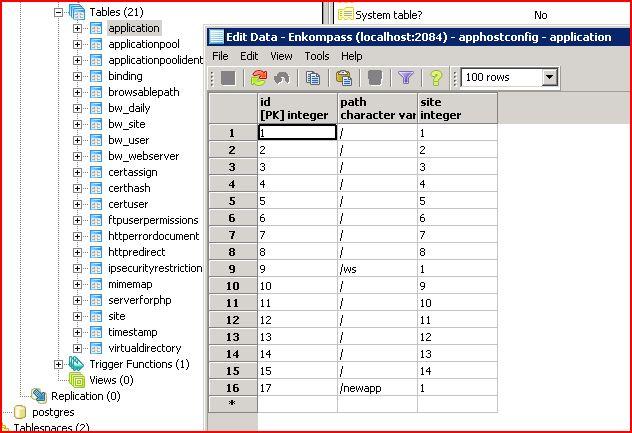This screenshot has height=433, width=632.
Task: Click the table icon beside bw_daily
Action: click(96, 108)
